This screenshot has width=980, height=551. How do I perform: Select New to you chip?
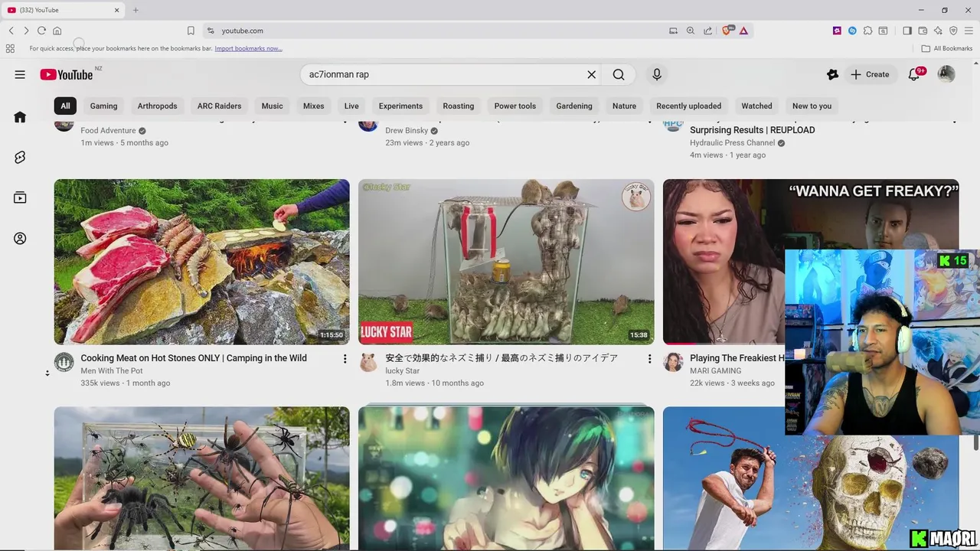(x=812, y=106)
